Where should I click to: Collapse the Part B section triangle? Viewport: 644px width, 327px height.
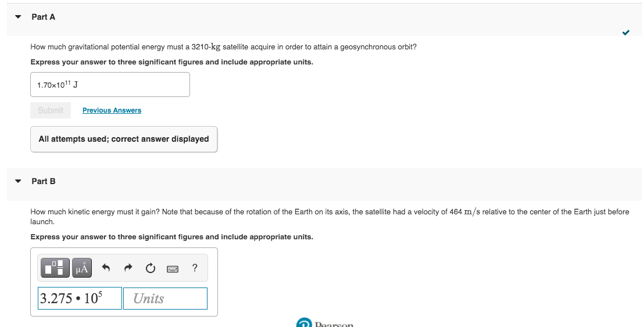pyautogui.click(x=17, y=181)
